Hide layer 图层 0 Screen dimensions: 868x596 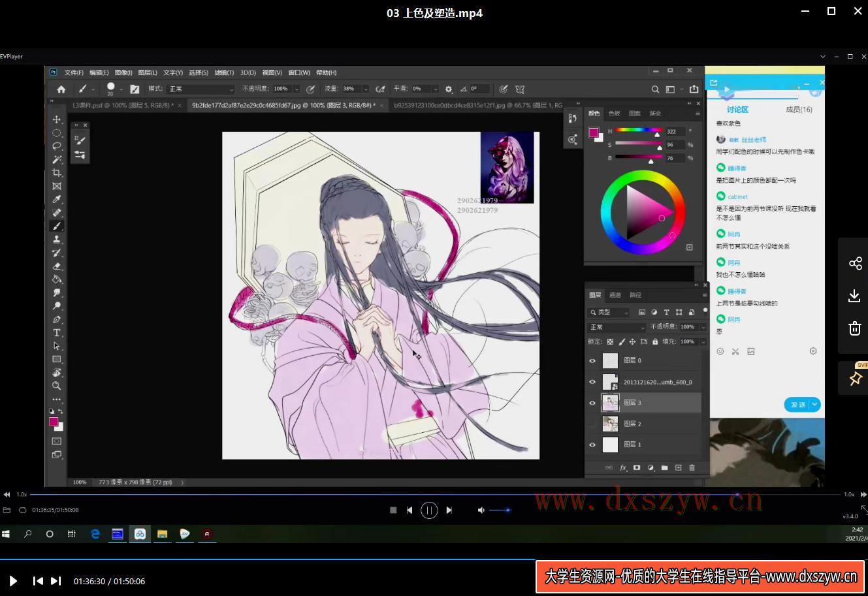(x=592, y=360)
